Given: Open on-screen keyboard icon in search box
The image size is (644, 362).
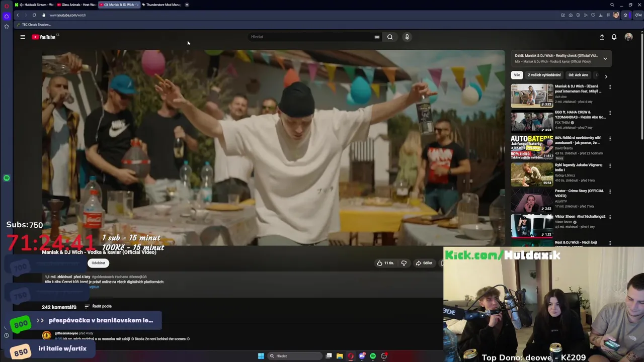Looking at the screenshot, I should click(x=377, y=37).
